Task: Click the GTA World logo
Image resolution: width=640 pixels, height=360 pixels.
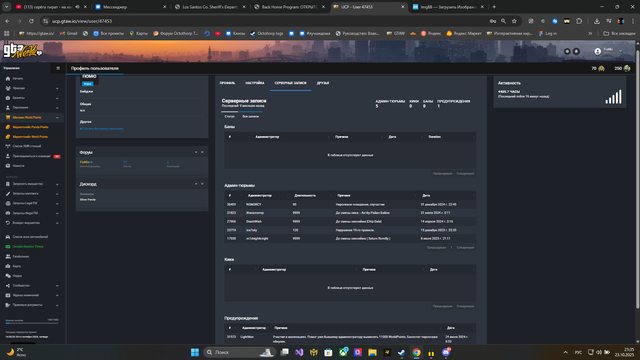Action: [22, 51]
